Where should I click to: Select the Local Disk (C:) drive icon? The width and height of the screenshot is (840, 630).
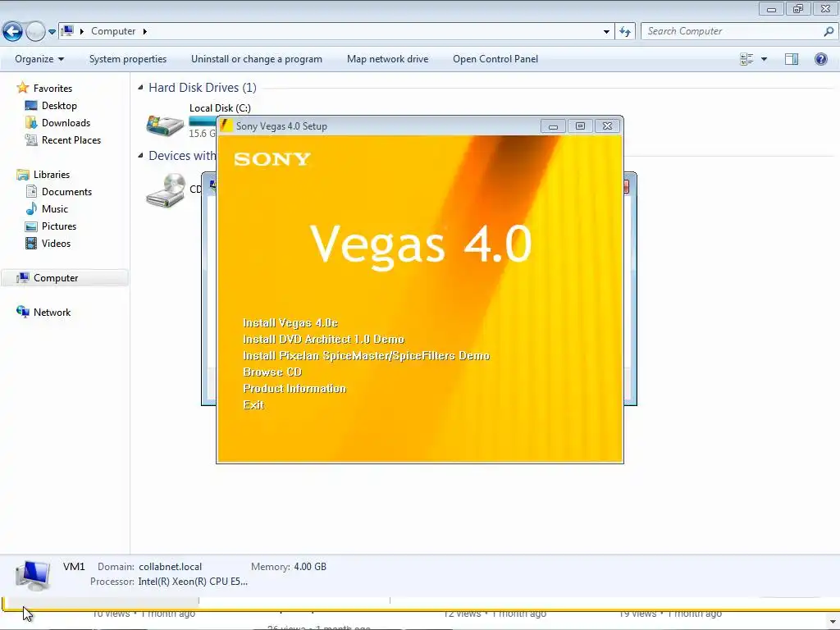coord(165,126)
